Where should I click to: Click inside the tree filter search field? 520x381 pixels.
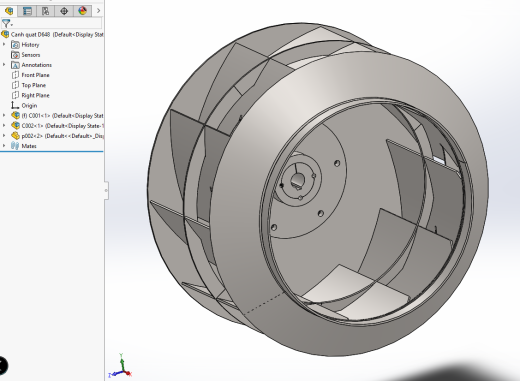pos(57,23)
